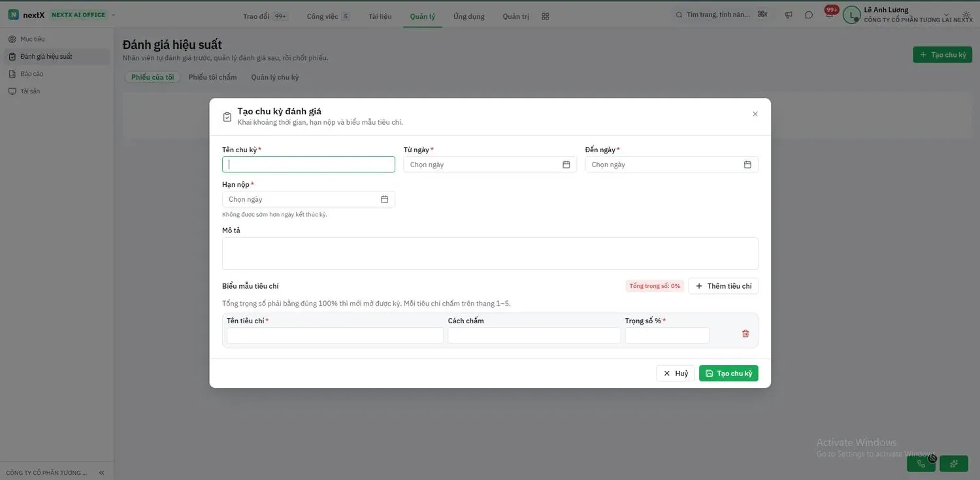Close the Tạo chu kỳ đánh giá dialog

point(755,114)
